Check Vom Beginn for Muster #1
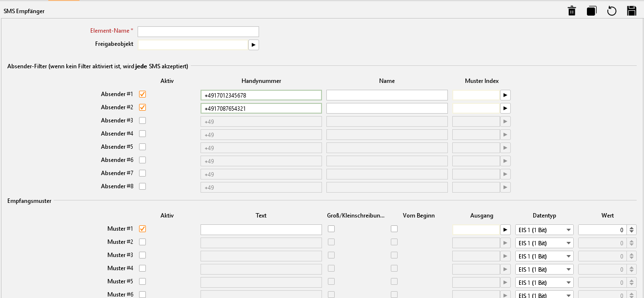The height and width of the screenshot is (298, 644). [x=394, y=229]
